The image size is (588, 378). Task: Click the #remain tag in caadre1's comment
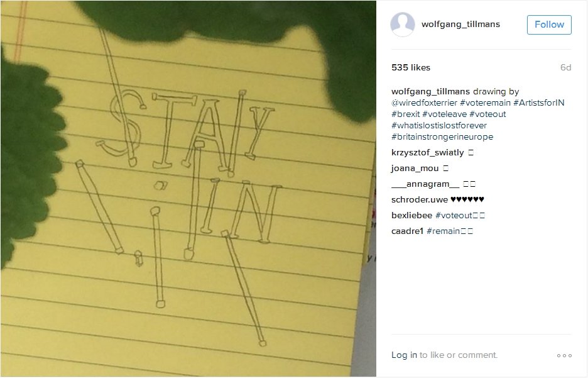(x=444, y=231)
